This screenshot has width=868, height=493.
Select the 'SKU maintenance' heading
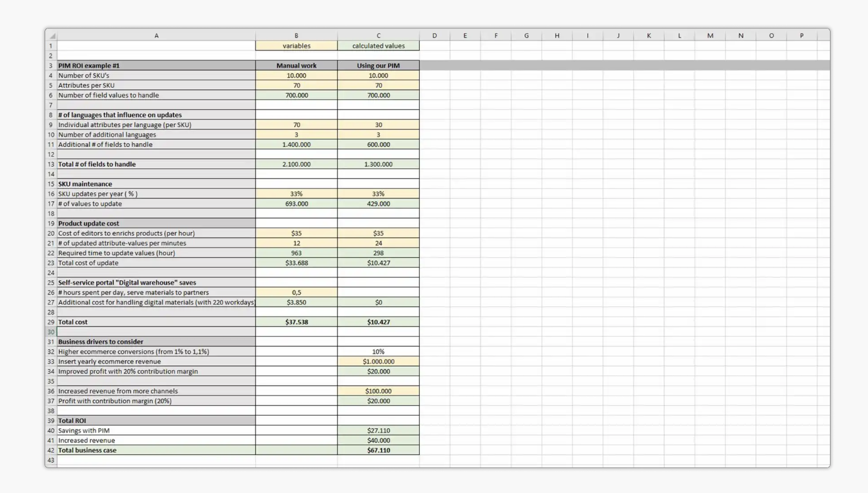click(x=156, y=184)
